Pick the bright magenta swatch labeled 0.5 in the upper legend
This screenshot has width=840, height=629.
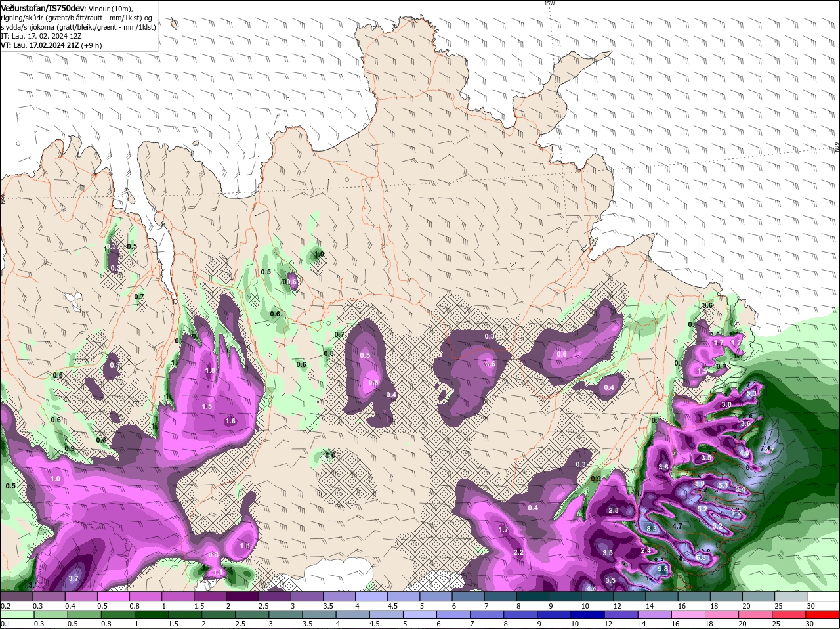[x=113, y=596]
